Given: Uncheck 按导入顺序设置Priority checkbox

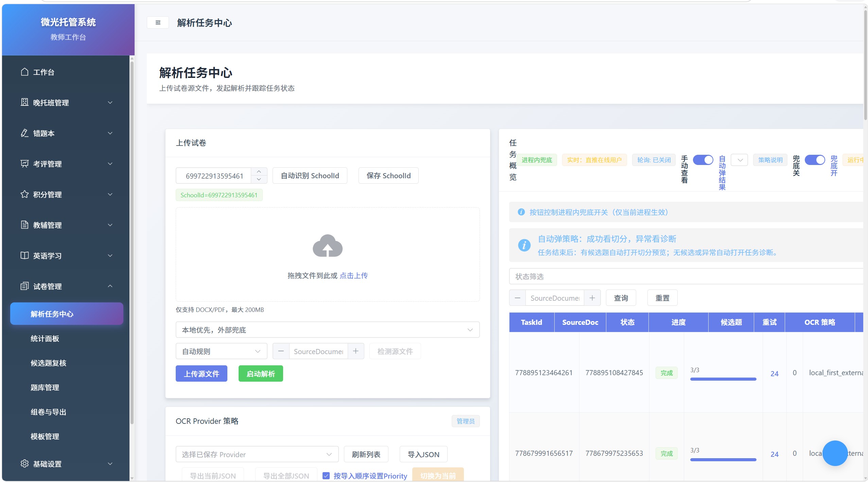Looking at the screenshot, I should 326,476.
